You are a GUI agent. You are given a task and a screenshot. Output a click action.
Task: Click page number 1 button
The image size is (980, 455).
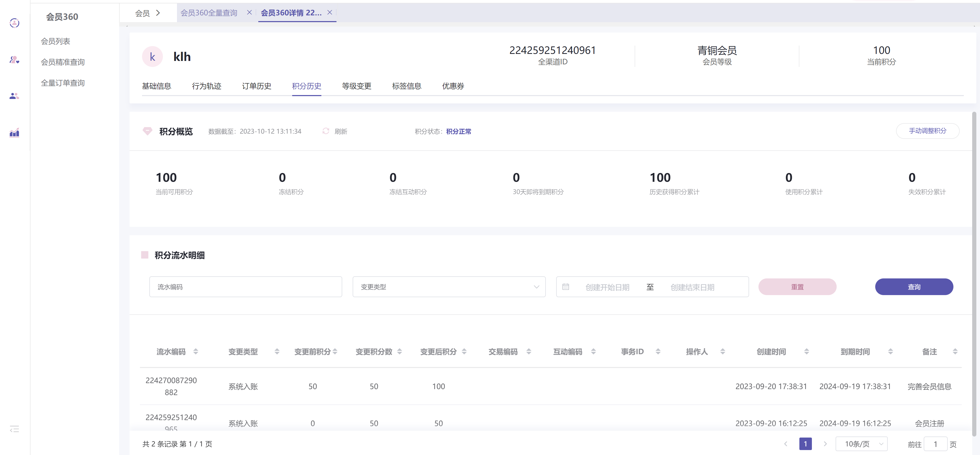pyautogui.click(x=805, y=444)
